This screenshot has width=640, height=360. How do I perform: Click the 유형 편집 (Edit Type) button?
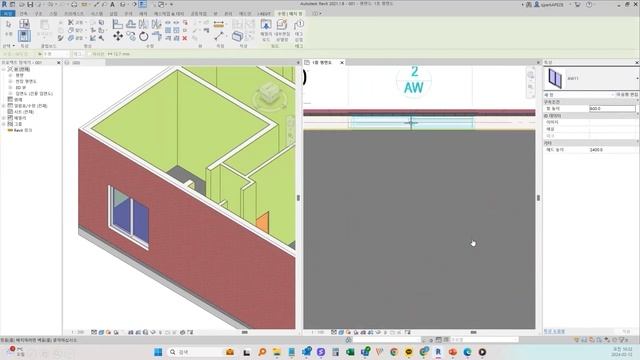(627, 94)
